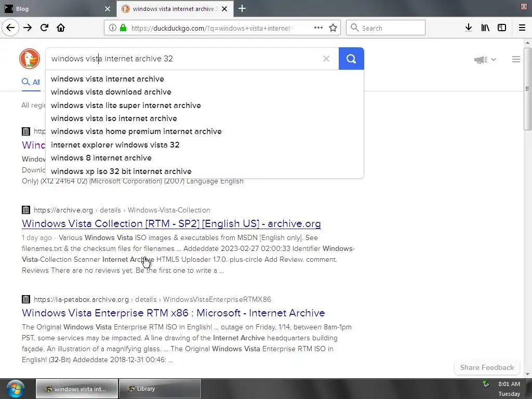Switch to the Blog tab
Screen dimensions: 532x399
tap(58, 9)
